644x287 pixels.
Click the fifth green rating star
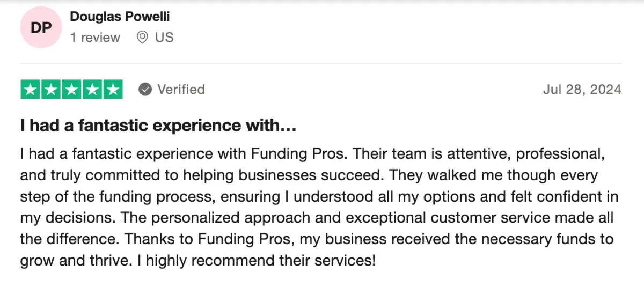point(112,89)
